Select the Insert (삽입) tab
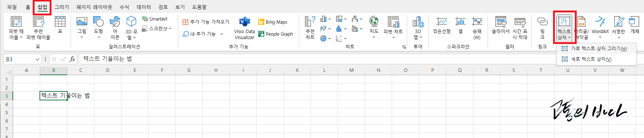Screen dimensions: 644x138 (42, 7)
